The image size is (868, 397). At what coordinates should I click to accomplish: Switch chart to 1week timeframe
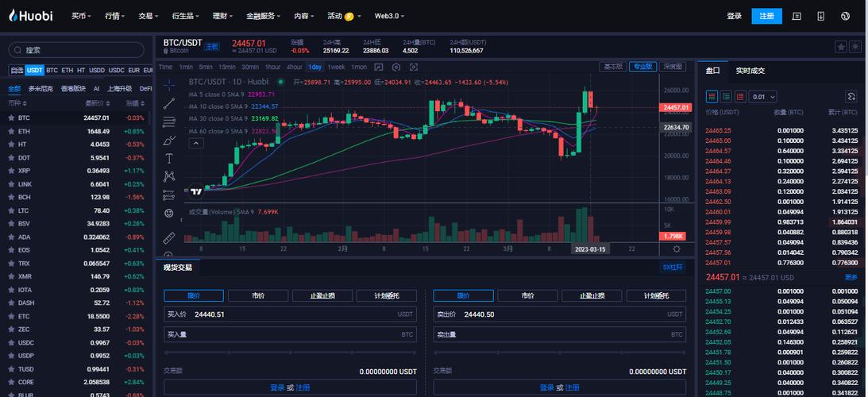tap(336, 67)
